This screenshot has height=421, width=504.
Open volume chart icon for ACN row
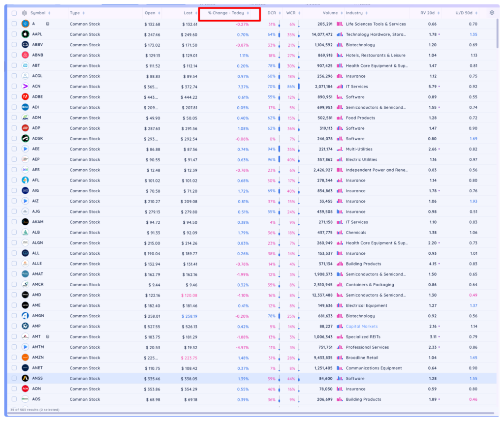pos(340,87)
